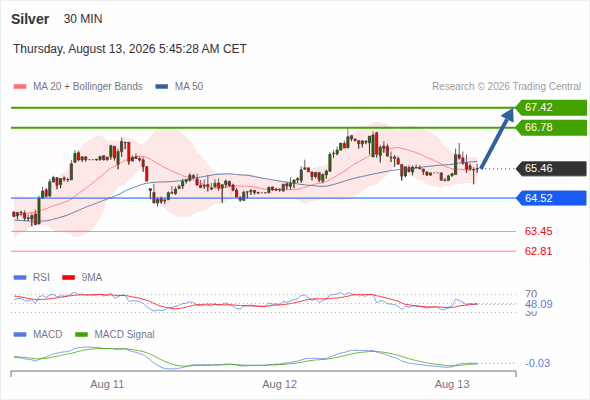Image resolution: width=590 pixels, height=400 pixels.
Task: Click the 66.78 green resistance price tag
Action: coord(551,128)
